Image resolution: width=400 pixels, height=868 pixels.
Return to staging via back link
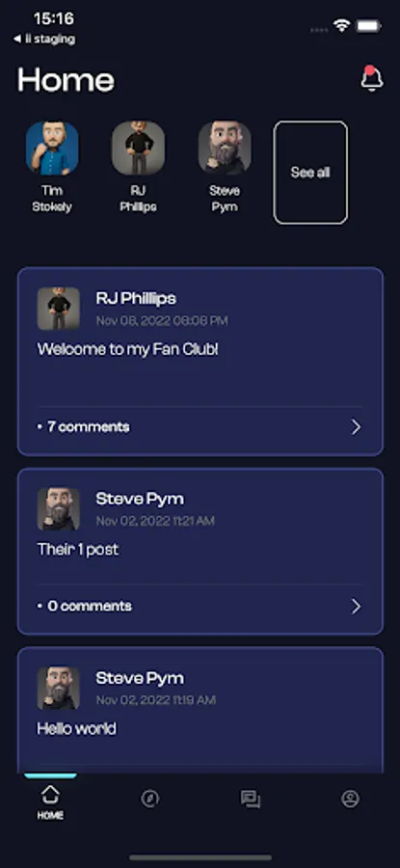pyautogui.click(x=43, y=39)
